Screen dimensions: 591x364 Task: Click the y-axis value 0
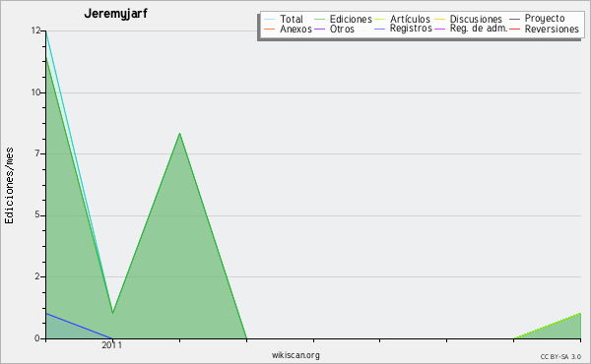[37, 338]
